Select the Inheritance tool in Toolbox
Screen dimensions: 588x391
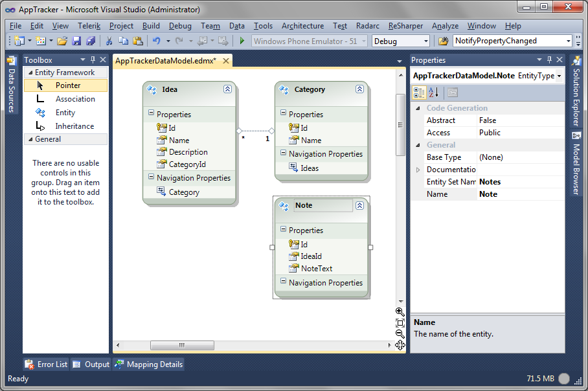[x=65, y=126]
